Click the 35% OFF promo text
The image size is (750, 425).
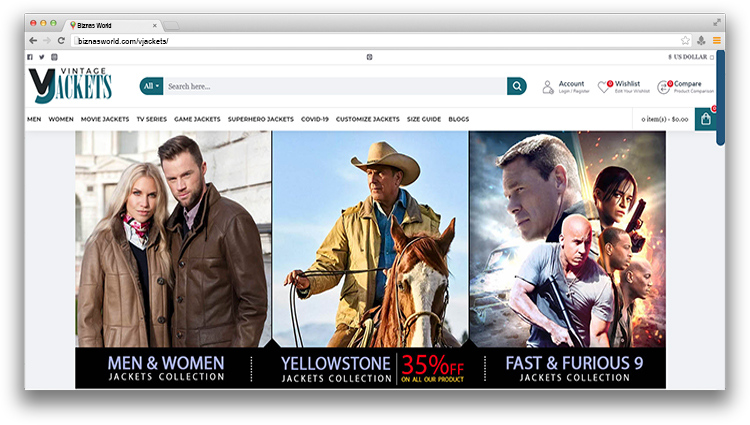click(x=432, y=368)
